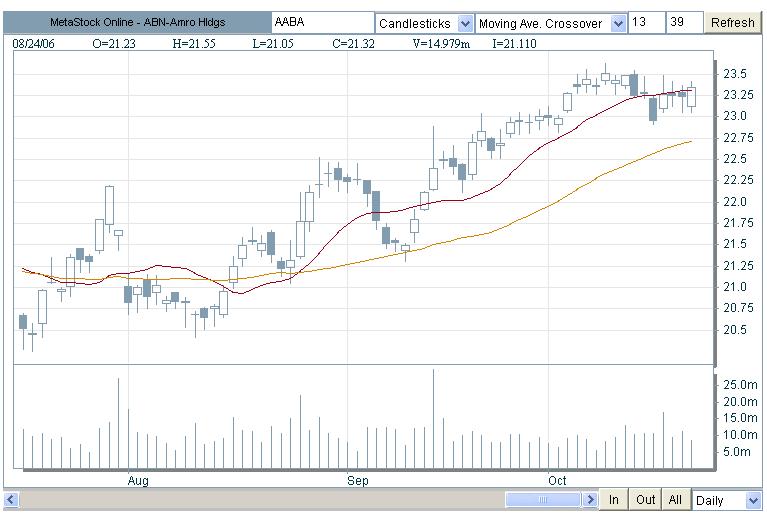
Task: Open the Moving Ave. Crossover indicator dropdown
Action: [x=551, y=23]
